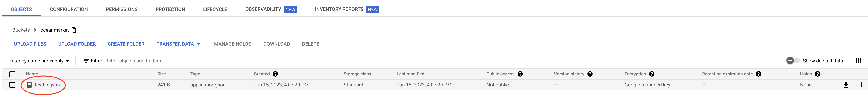Click the Upload Files button
This screenshot has width=868, height=108.
click(x=30, y=44)
